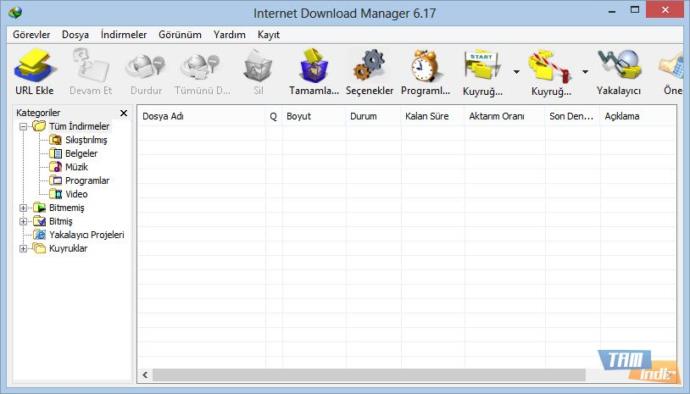Image resolution: width=690 pixels, height=394 pixels.
Task: Select the Sıkıştırılmış tree label
Action: click(86, 140)
